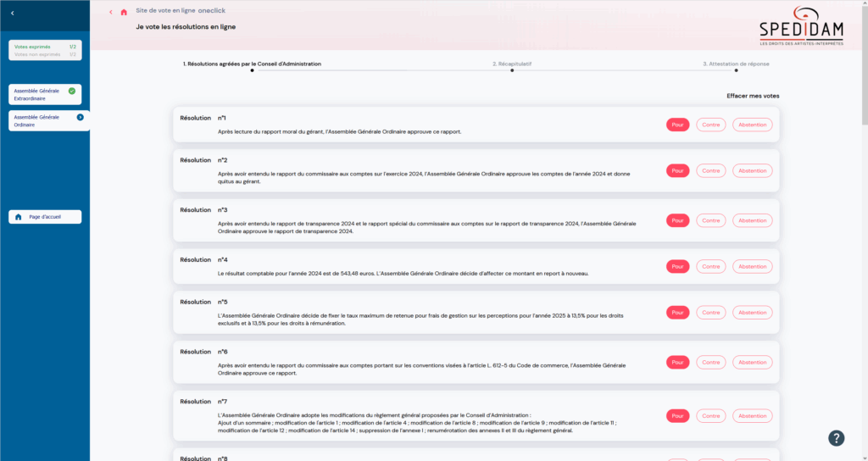The width and height of the screenshot is (868, 461).
Task: Vote Abstention on Résolution n°2
Action: point(753,170)
